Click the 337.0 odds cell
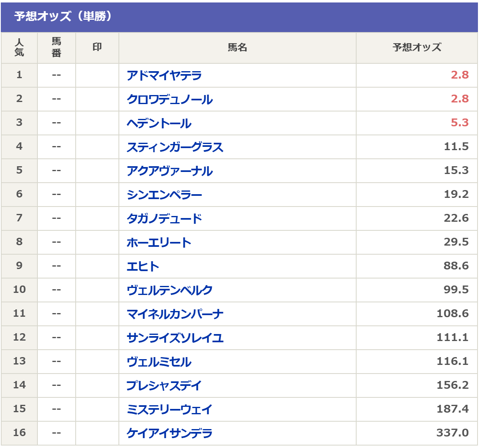Screen dimensions: 480x448 click(452, 433)
